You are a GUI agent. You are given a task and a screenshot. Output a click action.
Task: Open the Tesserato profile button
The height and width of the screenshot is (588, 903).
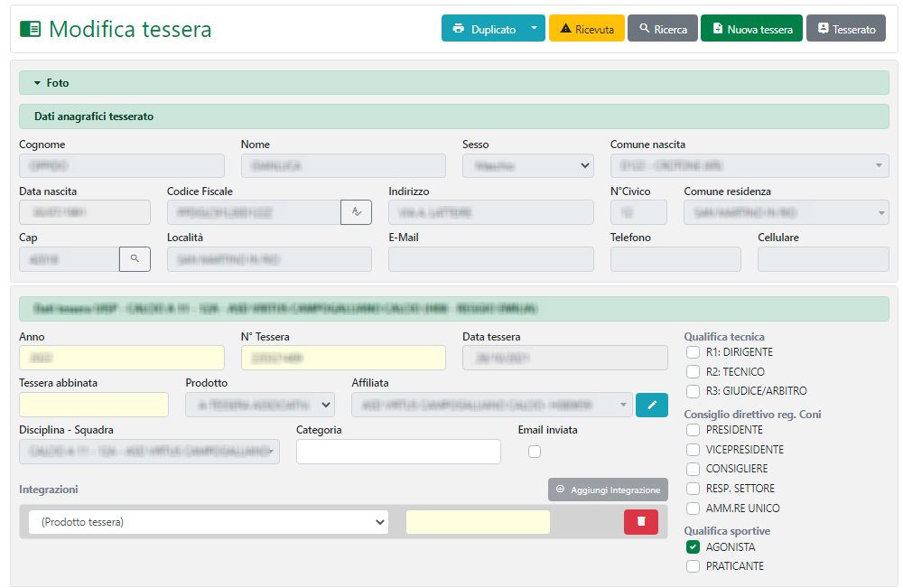[845, 29]
